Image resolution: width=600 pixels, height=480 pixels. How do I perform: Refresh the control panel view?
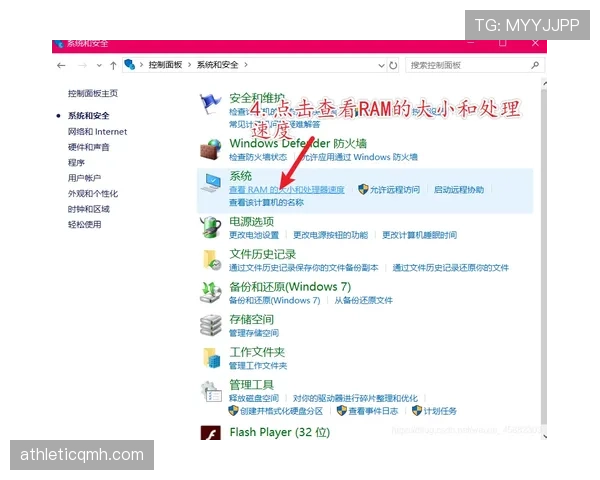393,65
